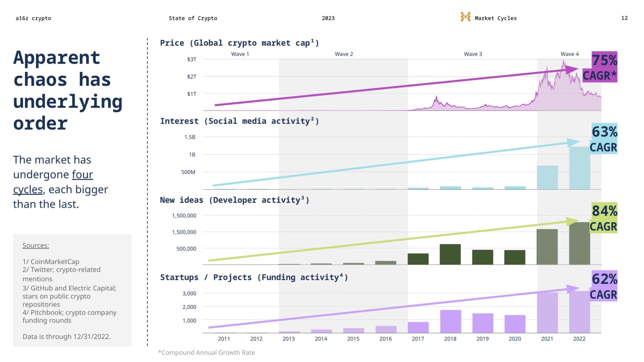Click the 2013 x-axis year label
644x362 pixels.
coord(288,339)
